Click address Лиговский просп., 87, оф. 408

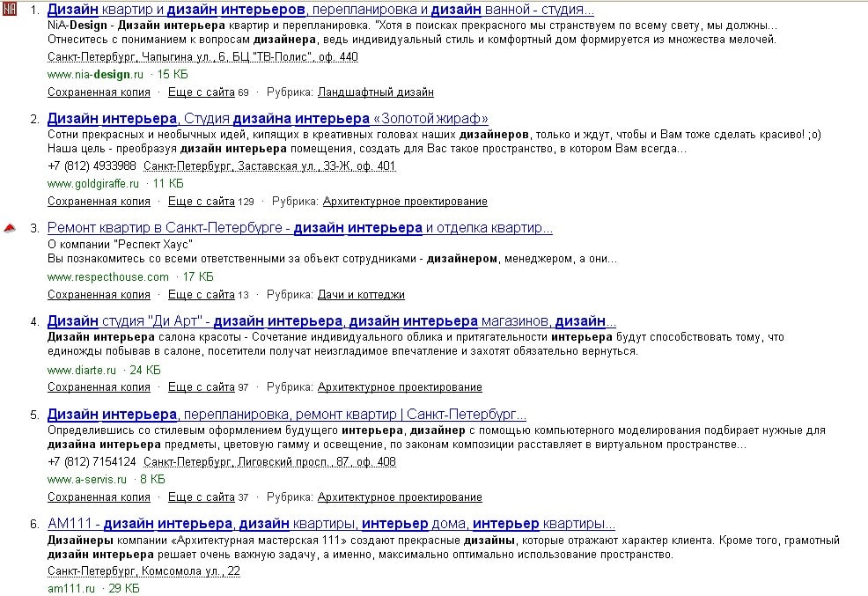tap(269, 461)
